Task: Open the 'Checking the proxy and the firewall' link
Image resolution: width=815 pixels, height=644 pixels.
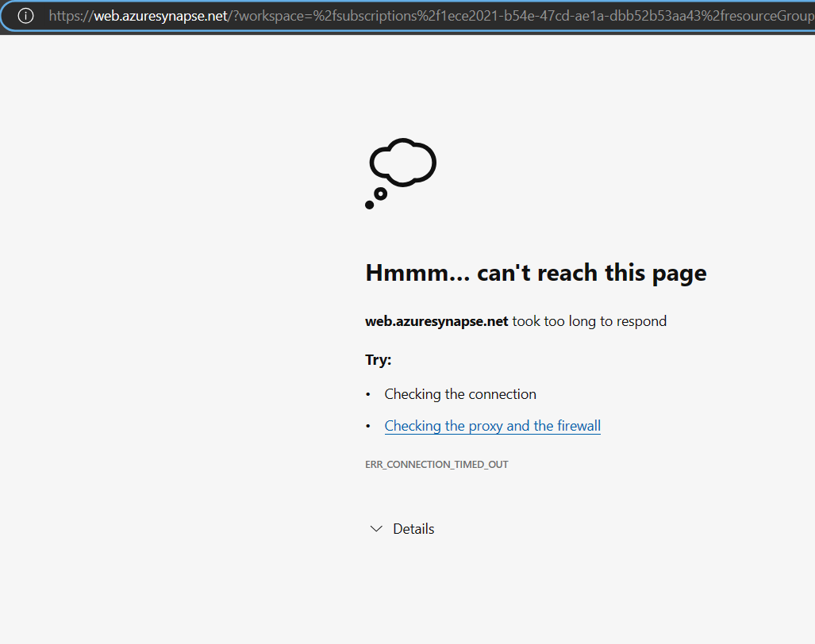Action: [x=492, y=426]
